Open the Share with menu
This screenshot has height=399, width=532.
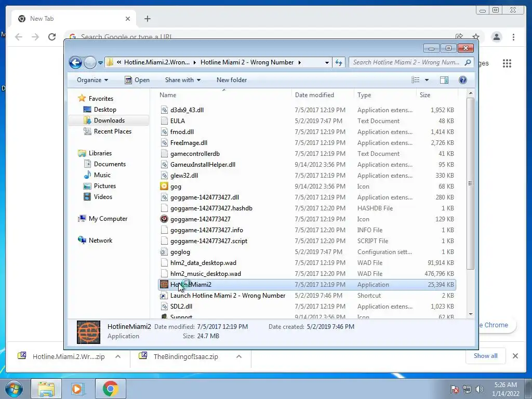tap(182, 80)
